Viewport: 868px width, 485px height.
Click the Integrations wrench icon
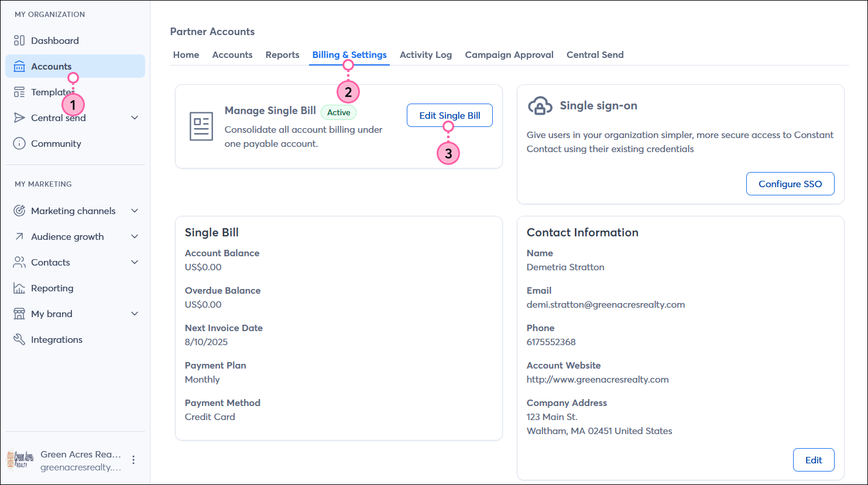19,339
